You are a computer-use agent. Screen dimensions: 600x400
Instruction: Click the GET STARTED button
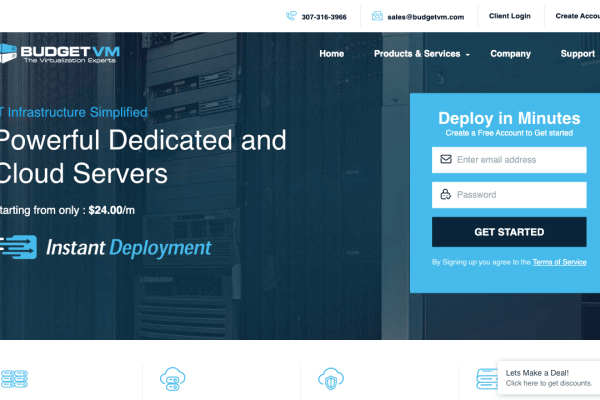(509, 232)
